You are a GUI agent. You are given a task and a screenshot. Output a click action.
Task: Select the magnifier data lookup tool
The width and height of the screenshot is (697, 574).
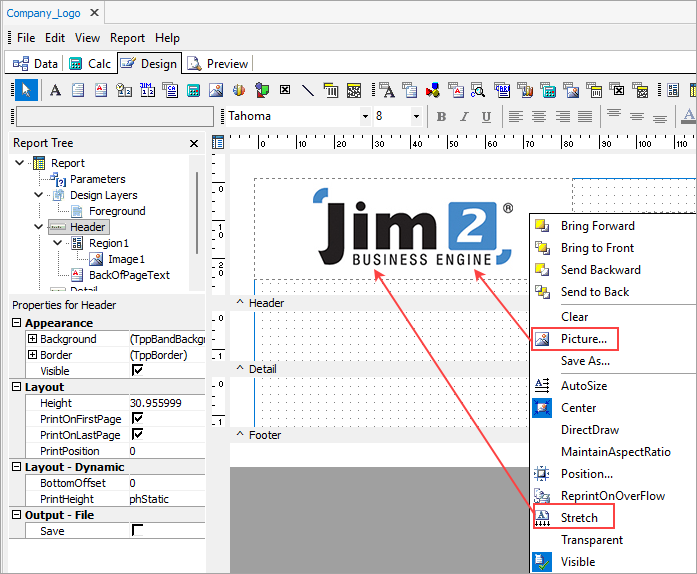click(x=478, y=90)
